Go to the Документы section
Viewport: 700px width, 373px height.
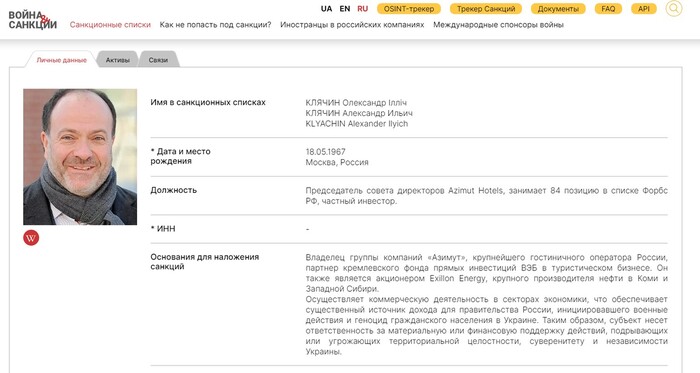(x=558, y=8)
